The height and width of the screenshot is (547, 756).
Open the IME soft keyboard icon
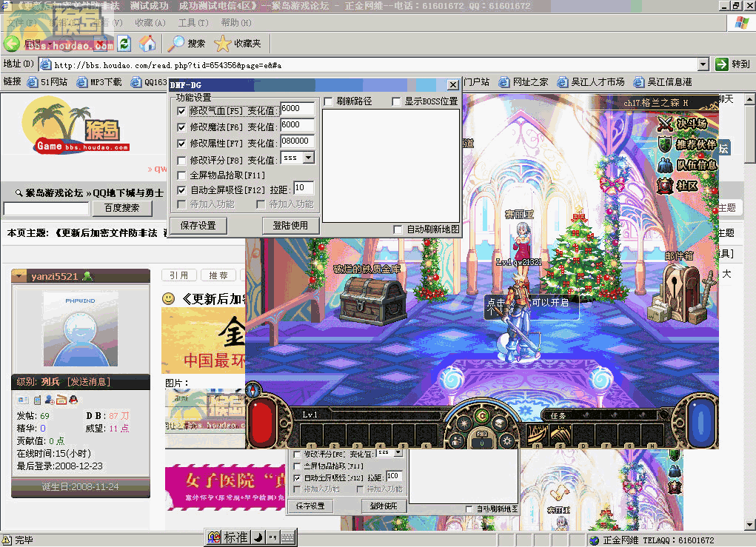click(288, 537)
